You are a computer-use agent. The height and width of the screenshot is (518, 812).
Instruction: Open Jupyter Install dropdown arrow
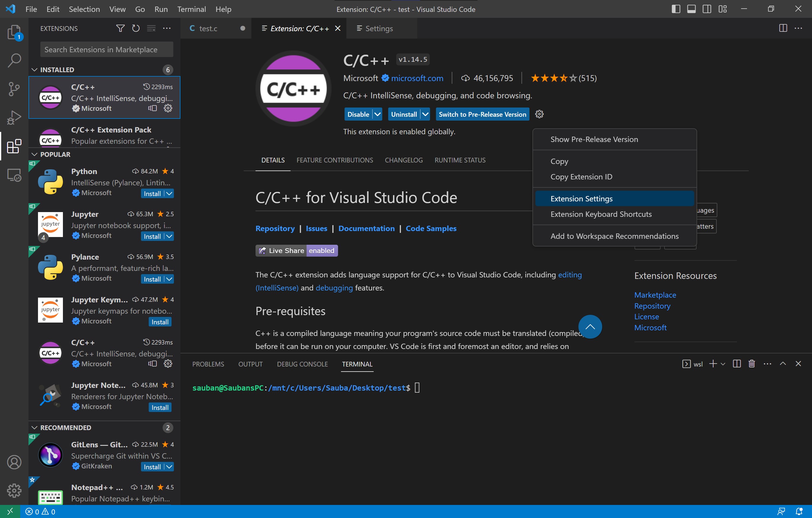coord(169,236)
